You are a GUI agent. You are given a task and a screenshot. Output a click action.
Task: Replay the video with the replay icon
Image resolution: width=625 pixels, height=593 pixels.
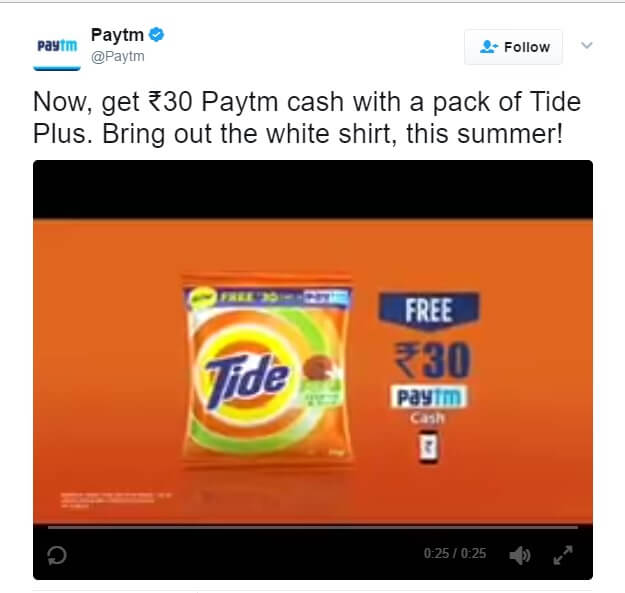click(57, 555)
